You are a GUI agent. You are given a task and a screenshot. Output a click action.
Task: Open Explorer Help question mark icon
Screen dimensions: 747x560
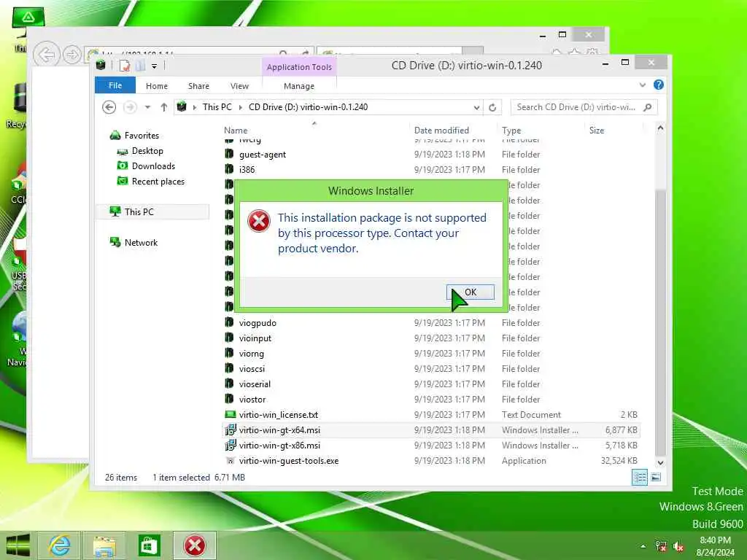click(659, 85)
